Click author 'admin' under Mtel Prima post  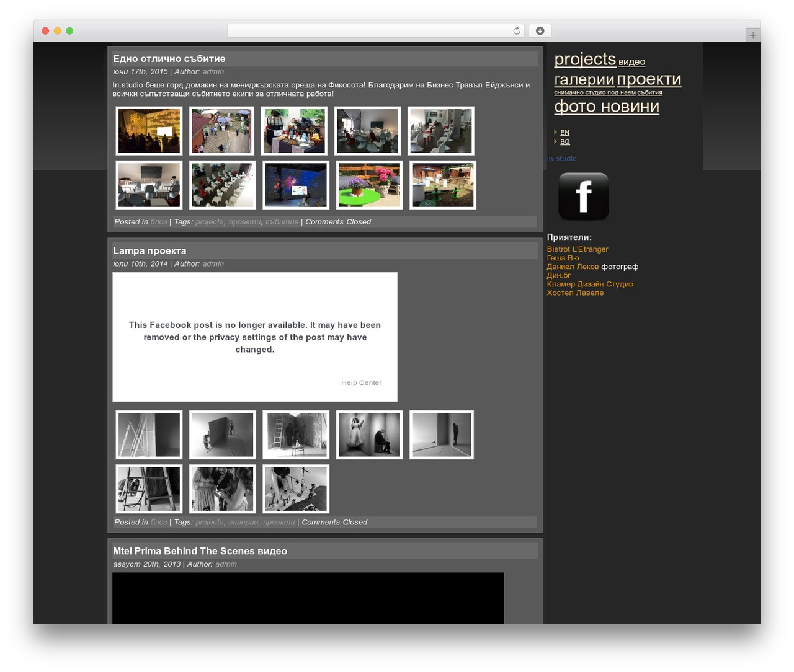pos(226,564)
